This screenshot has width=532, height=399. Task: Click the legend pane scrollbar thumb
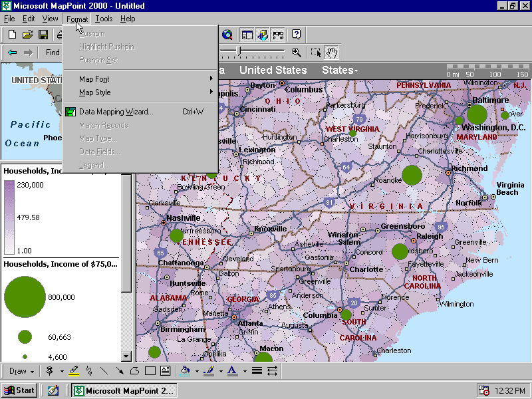[x=126, y=233]
